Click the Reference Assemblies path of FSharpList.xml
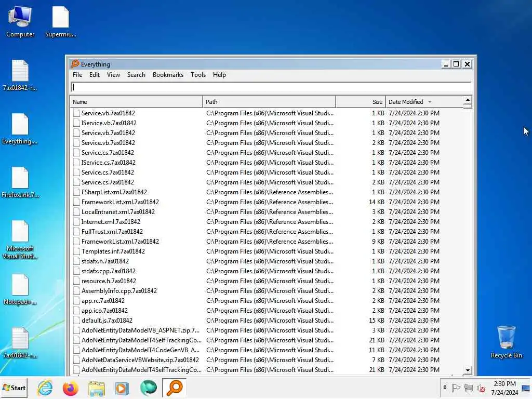This screenshot has width=532, height=399. (270, 192)
